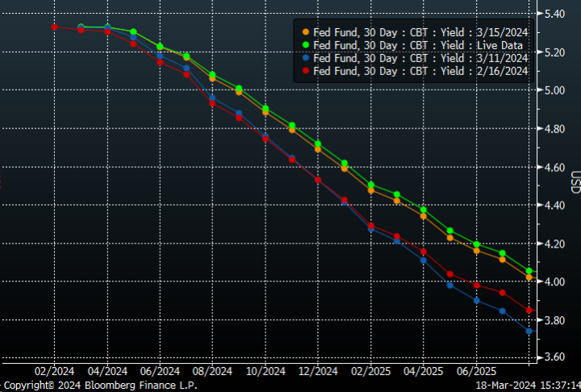Click the 3.80 y-axis label

coord(554,320)
